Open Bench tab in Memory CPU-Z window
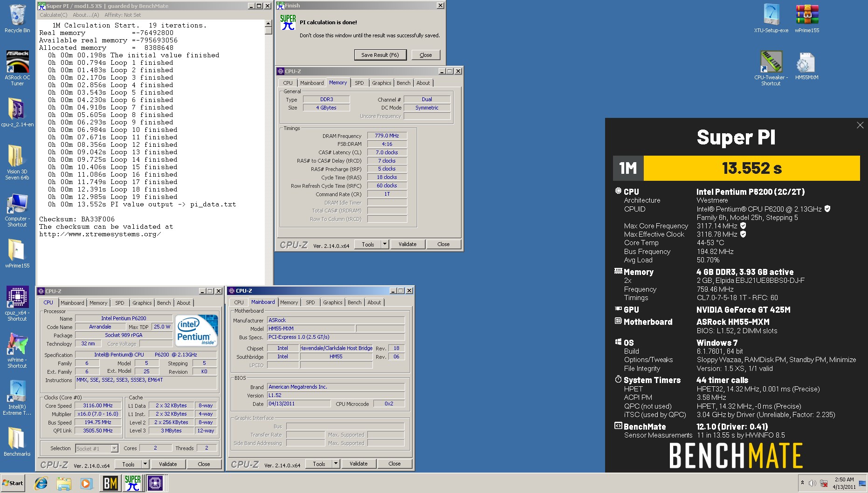 click(x=404, y=83)
